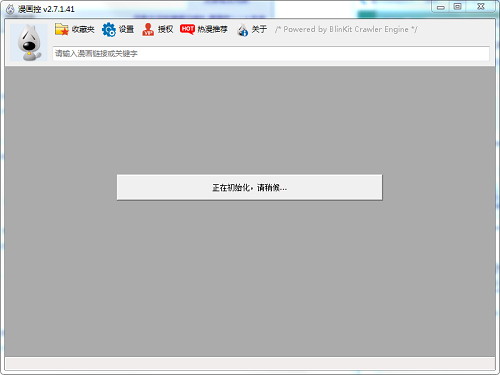Image resolution: width=500 pixels, height=375 pixels.
Task: Click the title bar application icon
Action: [x=10, y=9]
